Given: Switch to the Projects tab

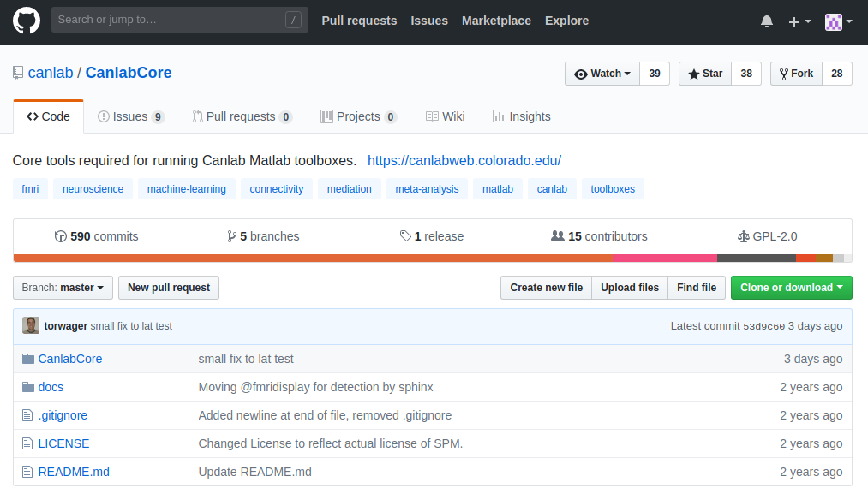Looking at the screenshot, I should pos(358,116).
